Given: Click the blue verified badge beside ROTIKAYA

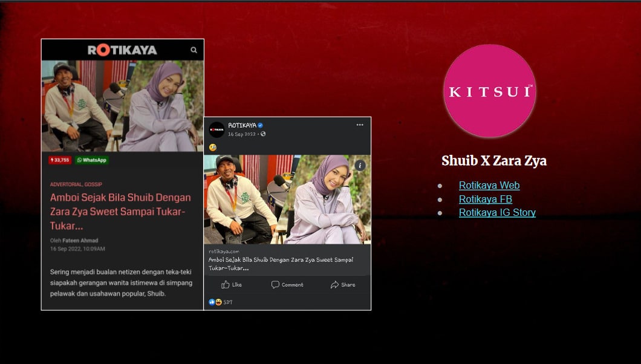Looking at the screenshot, I should tap(261, 126).
